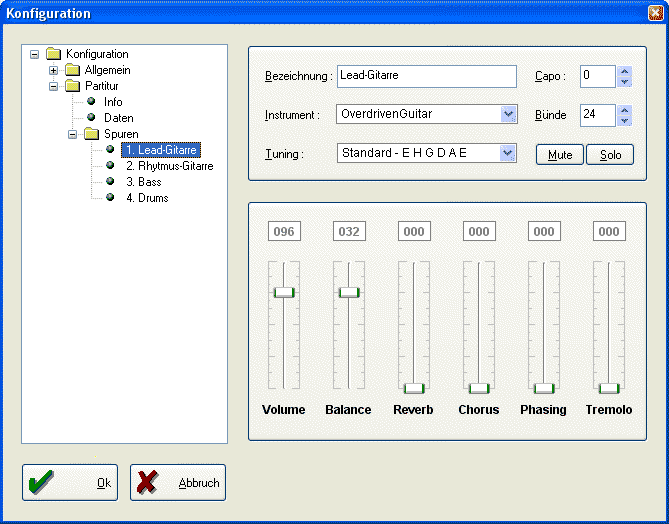This screenshot has height=524, width=669.
Task: Click the Volume slider handle
Action: click(284, 292)
